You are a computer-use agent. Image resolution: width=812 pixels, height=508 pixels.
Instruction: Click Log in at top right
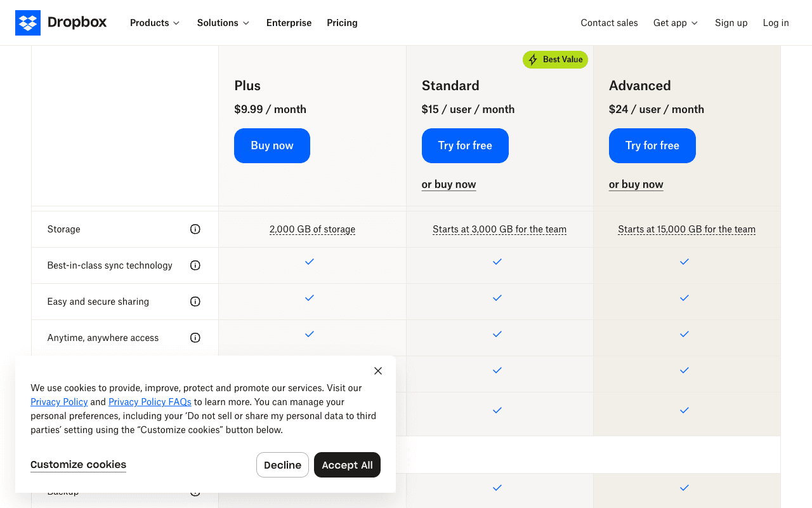pyautogui.click(x=776, y=23)
